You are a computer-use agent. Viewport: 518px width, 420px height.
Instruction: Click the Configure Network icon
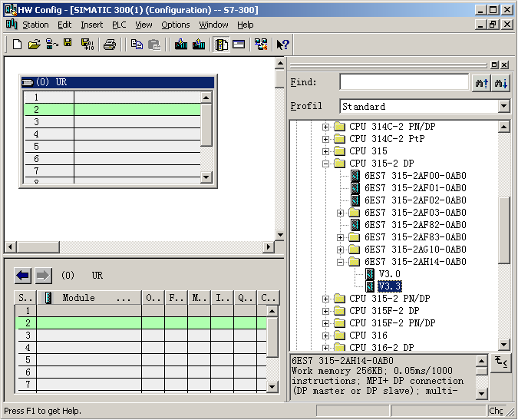pyautogui.click(x=260, y=45)
